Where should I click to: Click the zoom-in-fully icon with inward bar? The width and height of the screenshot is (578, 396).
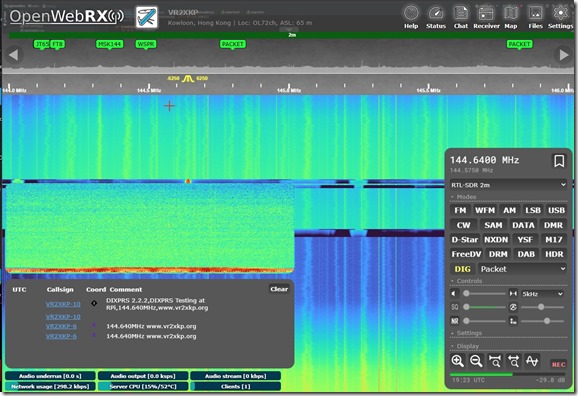pos(495,361)
